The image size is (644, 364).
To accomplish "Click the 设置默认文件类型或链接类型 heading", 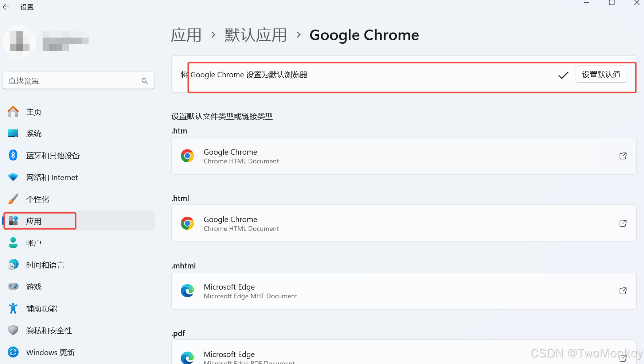I will pos(222,116).
